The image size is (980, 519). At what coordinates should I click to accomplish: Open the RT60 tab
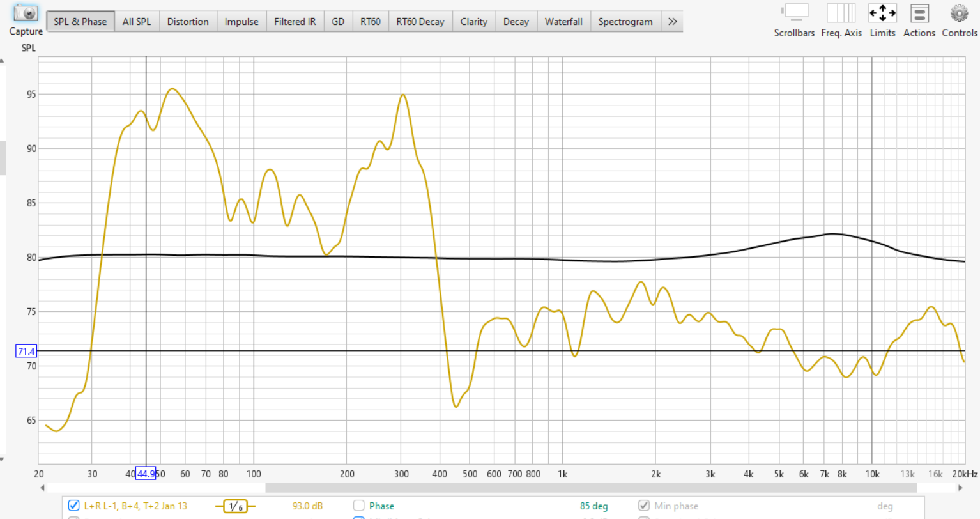(371, 21)
